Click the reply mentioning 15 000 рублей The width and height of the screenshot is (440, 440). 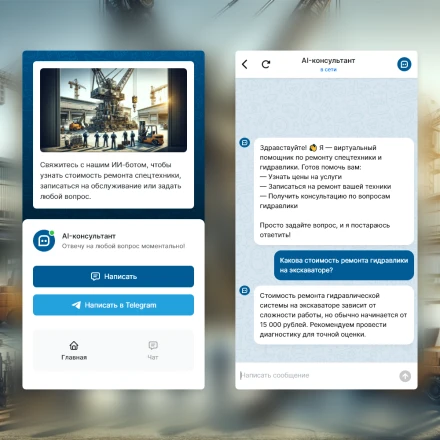tap(334, 315)
